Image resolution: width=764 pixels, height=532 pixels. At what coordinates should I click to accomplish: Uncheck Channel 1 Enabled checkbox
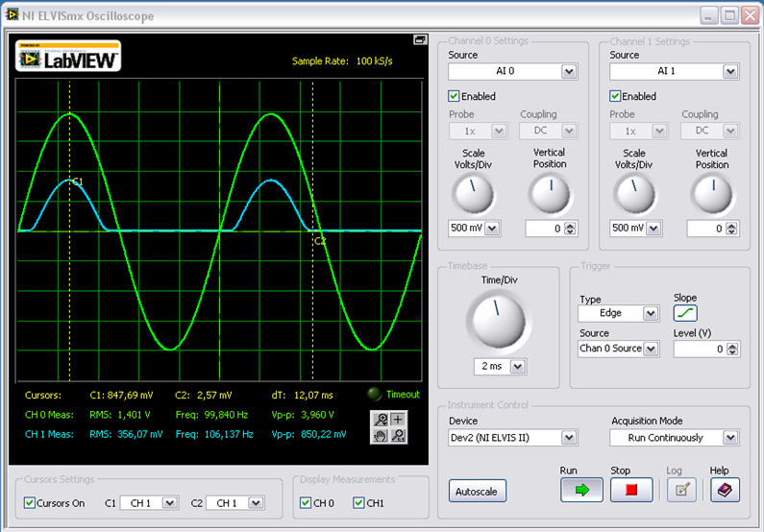615,96
